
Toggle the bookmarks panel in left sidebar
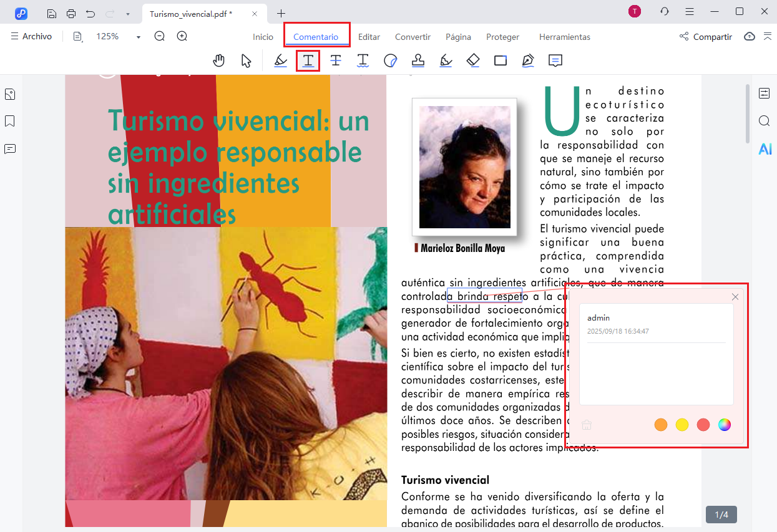coord(10,121)
